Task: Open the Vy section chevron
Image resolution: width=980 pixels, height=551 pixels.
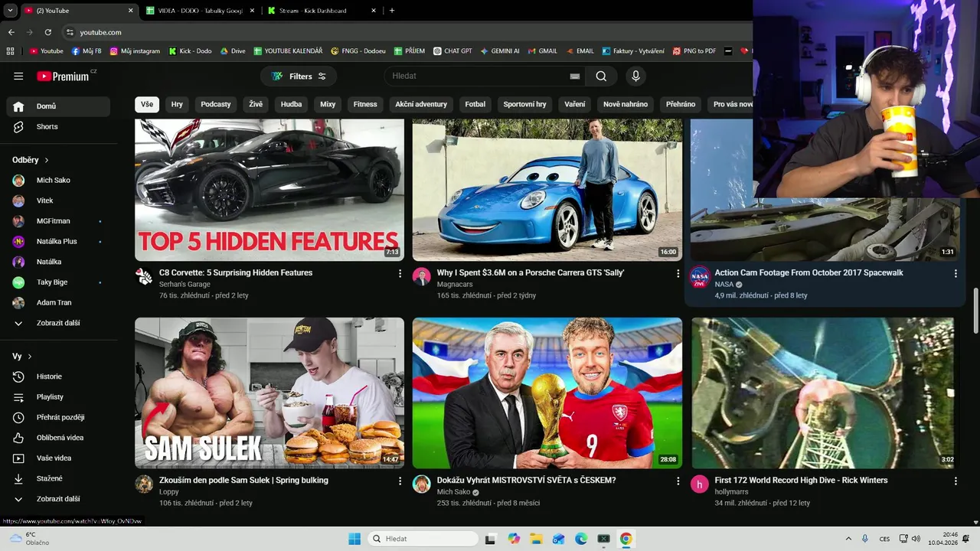Action: coord(30,357)
